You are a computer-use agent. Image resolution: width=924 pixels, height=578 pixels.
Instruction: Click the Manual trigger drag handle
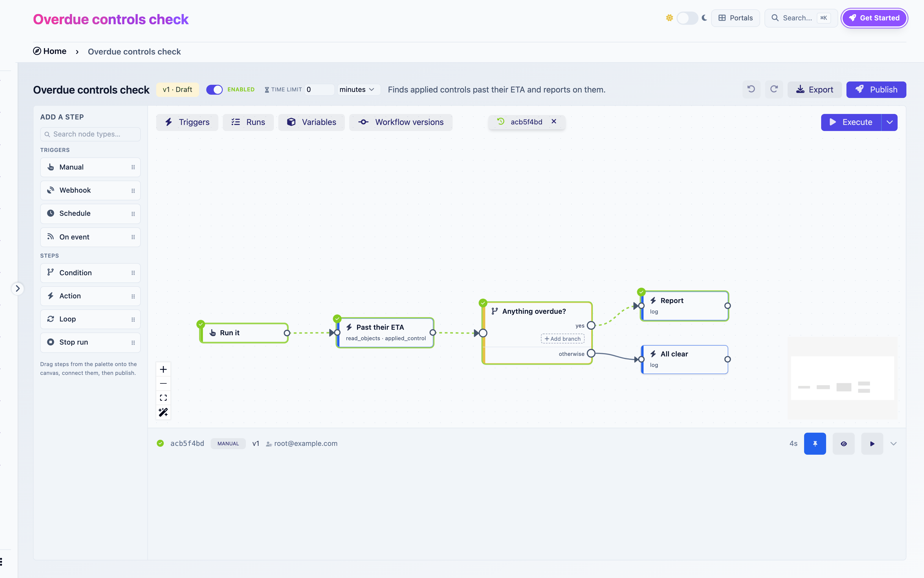133,167
